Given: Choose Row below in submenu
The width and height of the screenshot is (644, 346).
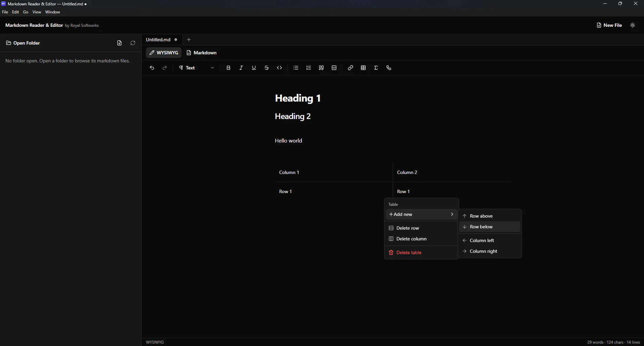Looking at the screenshot, I should pyautogui.click(x=490, y=227).
